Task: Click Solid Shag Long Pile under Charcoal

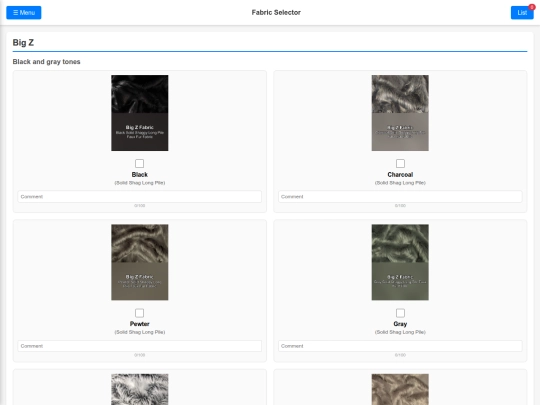Action: point(400,183)
